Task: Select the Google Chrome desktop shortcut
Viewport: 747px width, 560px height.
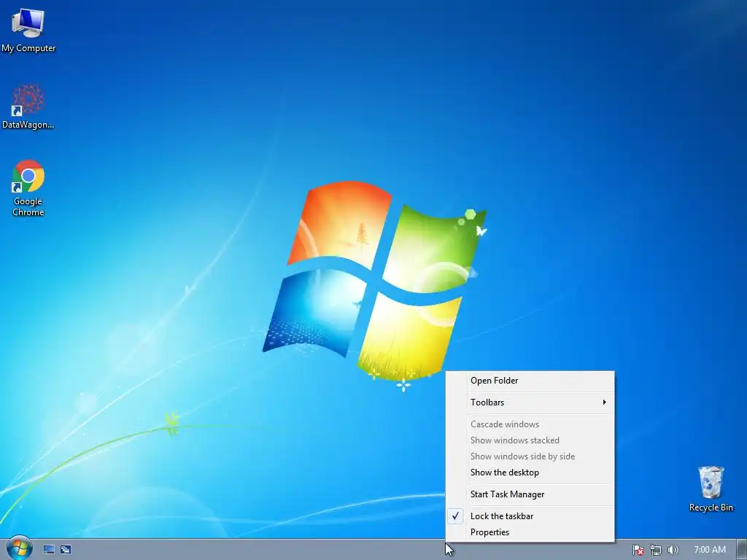Action: (x=28, y=188)
